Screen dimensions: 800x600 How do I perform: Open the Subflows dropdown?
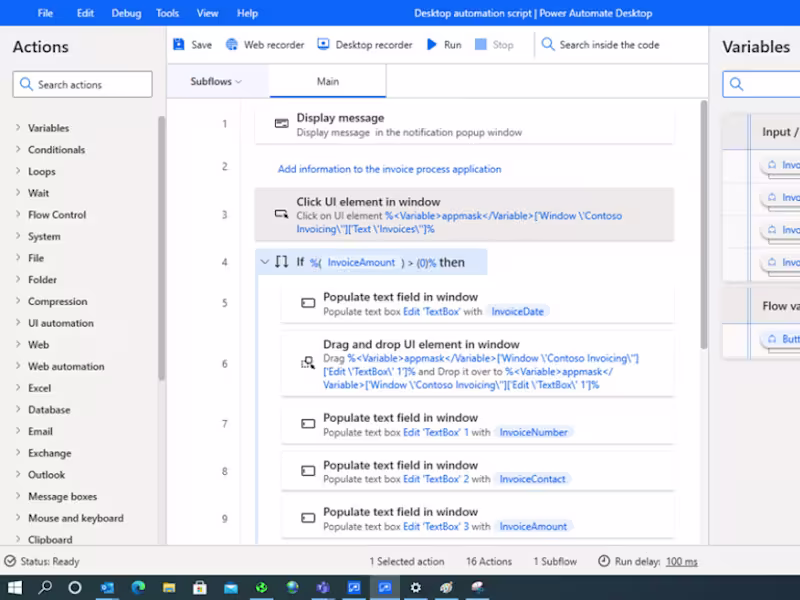[x=216, y=79]
